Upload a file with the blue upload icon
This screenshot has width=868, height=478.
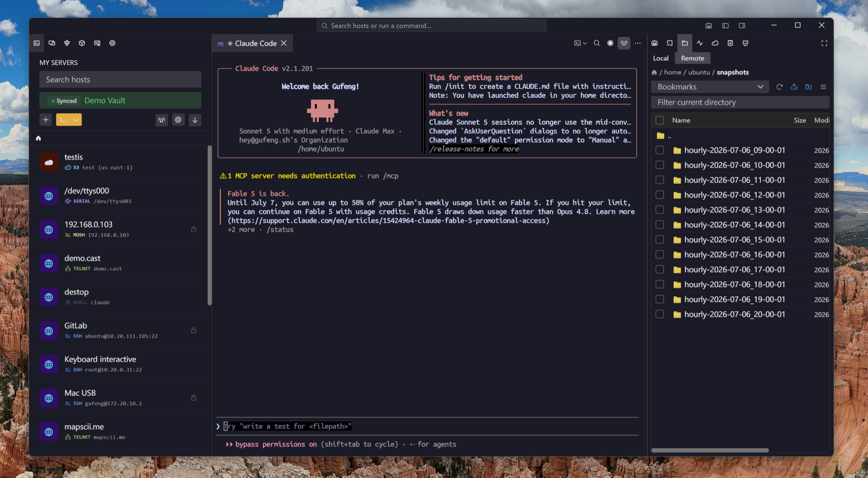[794, 87]
